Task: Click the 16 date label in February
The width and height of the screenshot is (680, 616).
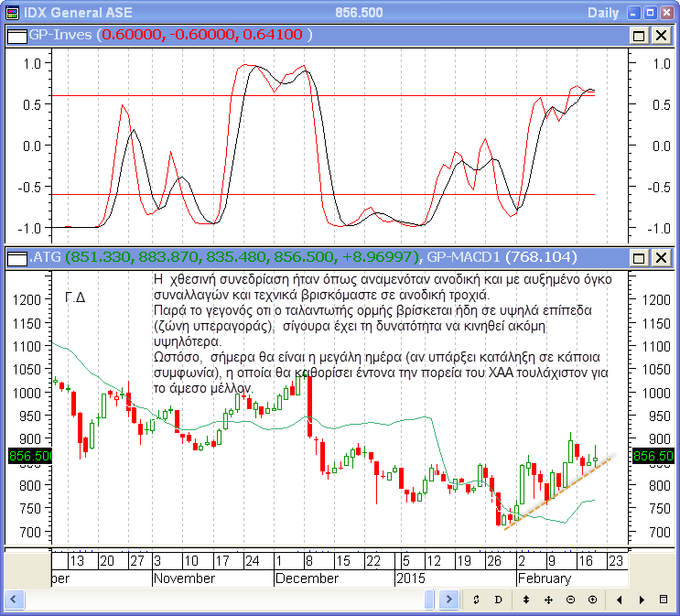Action: point(585,561)
